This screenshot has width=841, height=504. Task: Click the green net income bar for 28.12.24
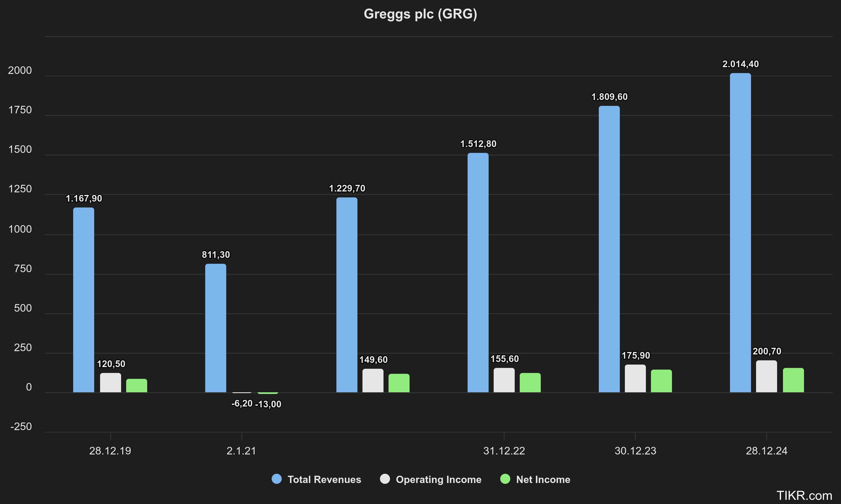793,380
